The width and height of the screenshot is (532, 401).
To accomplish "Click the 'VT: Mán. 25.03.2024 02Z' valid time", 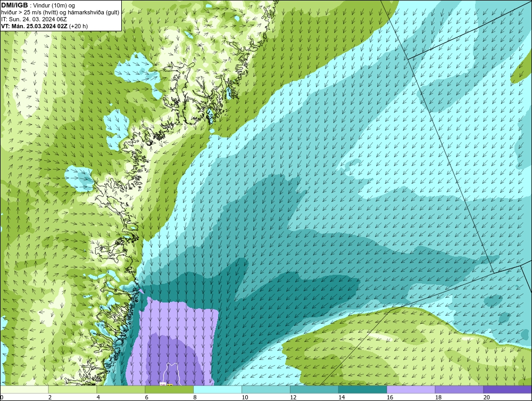I will (34, 26).
